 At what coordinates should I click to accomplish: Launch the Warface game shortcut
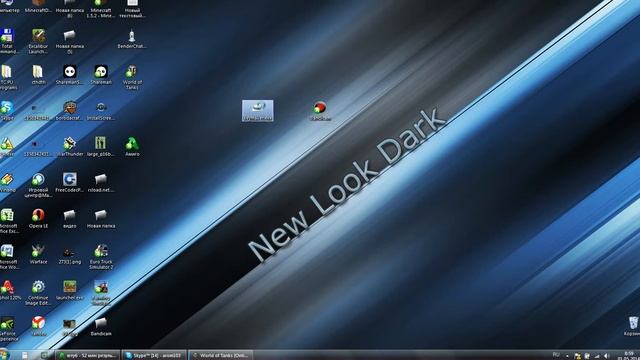click(38, 254)
